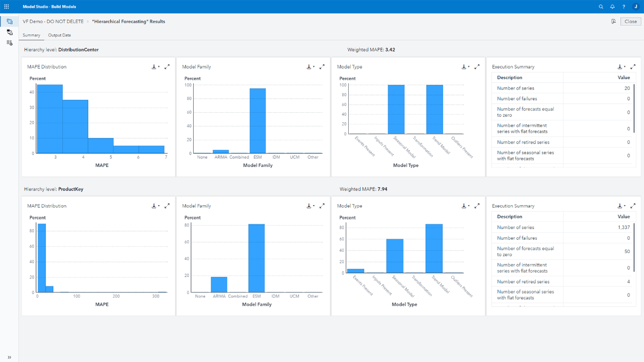Click the pipeline properties icon in sidebar

[9, 43]
